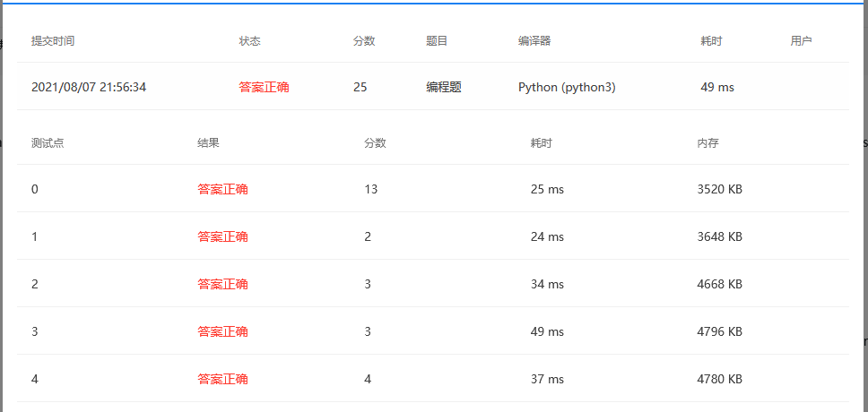Click the 34 ms time value
The height and width of the screenshot is (412, 868).
[x=547, y=284]
